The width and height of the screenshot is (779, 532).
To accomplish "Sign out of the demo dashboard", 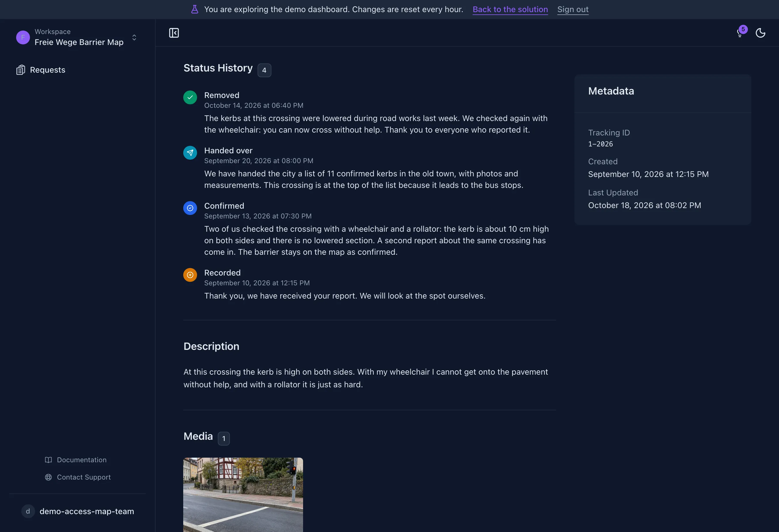I will pyautogui.click(x=573, y=10).
